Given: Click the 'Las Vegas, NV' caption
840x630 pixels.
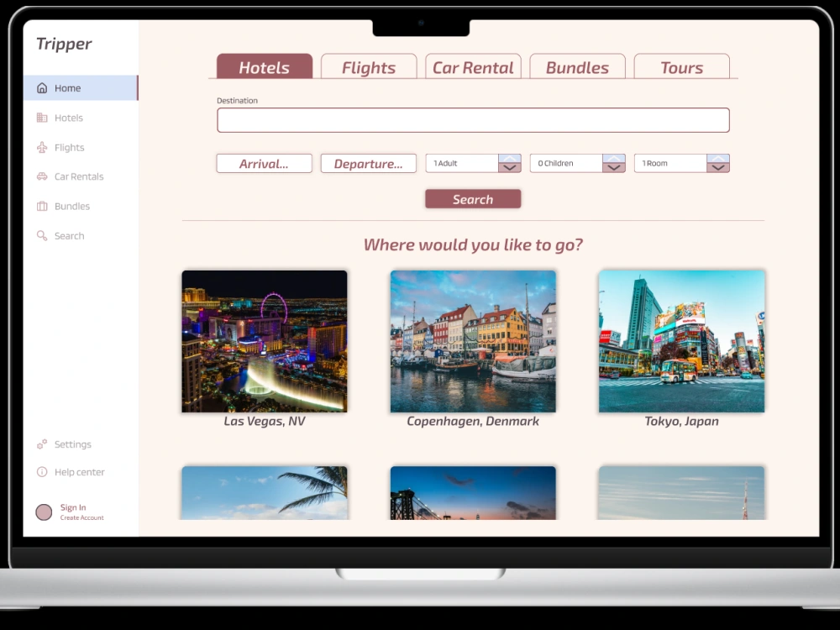Looking at the screenshot, I should tap(265, 421).
